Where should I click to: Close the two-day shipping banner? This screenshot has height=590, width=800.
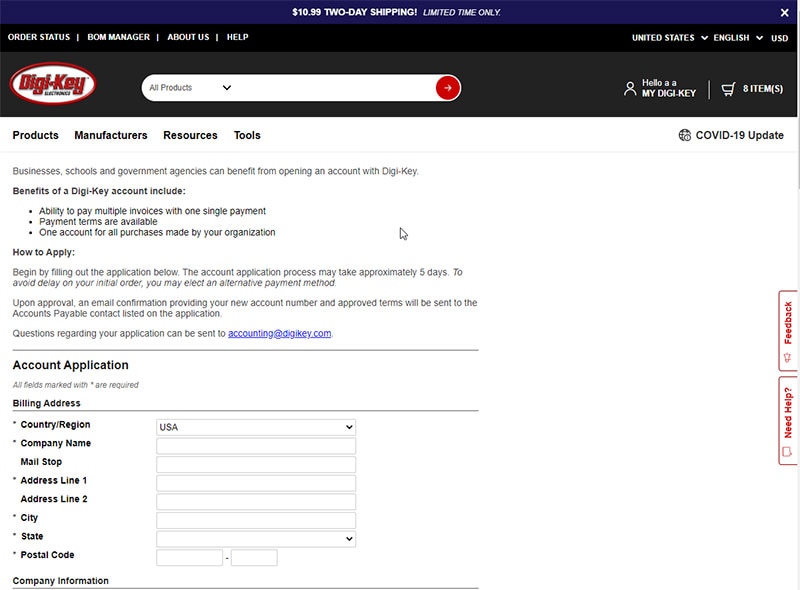[x=784, y=12]
